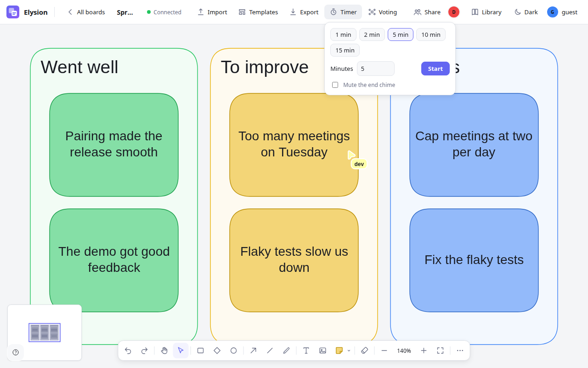Open the guest account menu
This screenshot has height=368, width=588.
click(x=562, y=12)
